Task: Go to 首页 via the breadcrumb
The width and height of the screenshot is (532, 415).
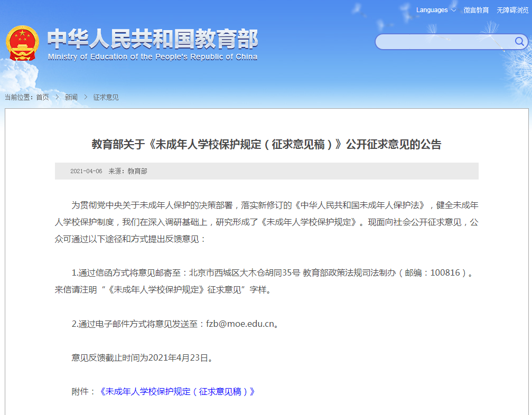Action: 42,97
